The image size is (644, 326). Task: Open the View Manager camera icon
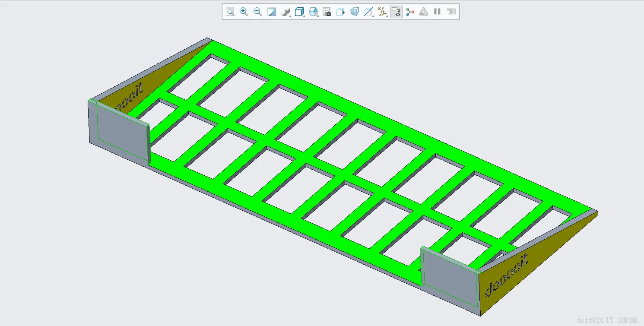327,12
